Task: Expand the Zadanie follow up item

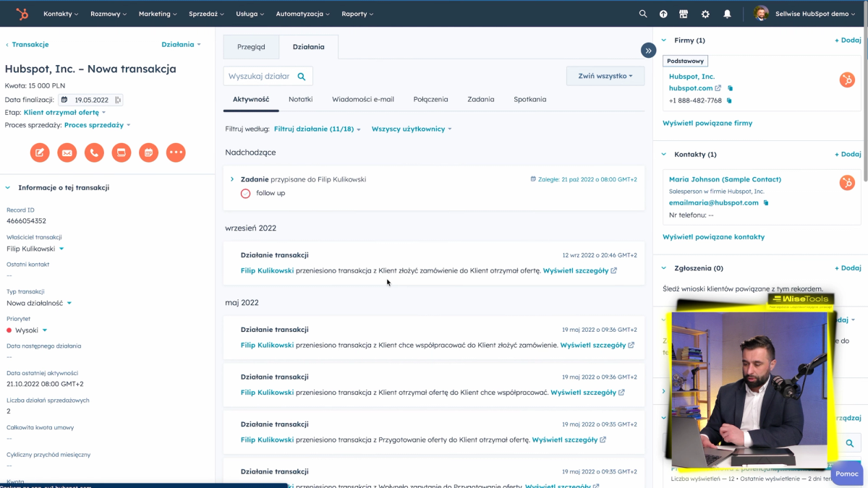Action: 232,179
